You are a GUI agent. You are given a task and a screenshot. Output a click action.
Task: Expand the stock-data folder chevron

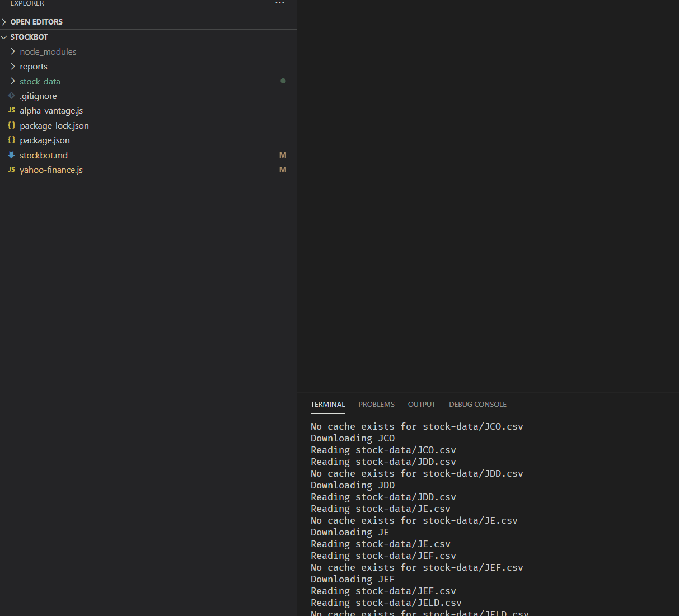13,81
